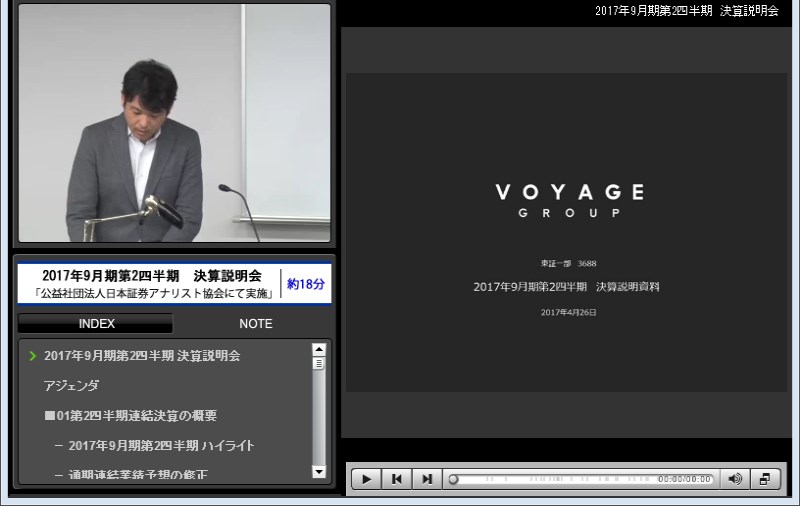Click the index list scroll-up arrow

(319, 349)
